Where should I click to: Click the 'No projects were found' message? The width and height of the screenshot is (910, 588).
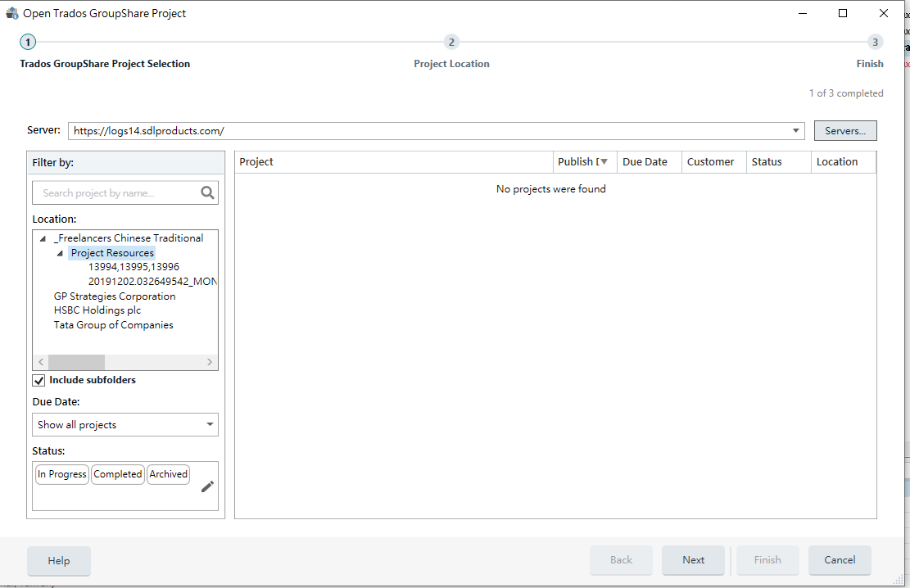(x=550, y=188)
